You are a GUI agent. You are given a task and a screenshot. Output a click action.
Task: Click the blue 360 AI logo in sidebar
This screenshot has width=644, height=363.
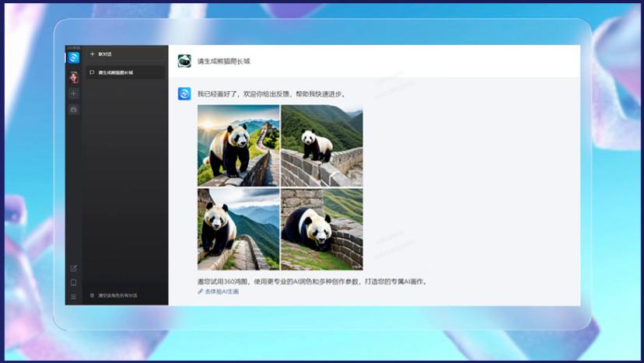74,58
